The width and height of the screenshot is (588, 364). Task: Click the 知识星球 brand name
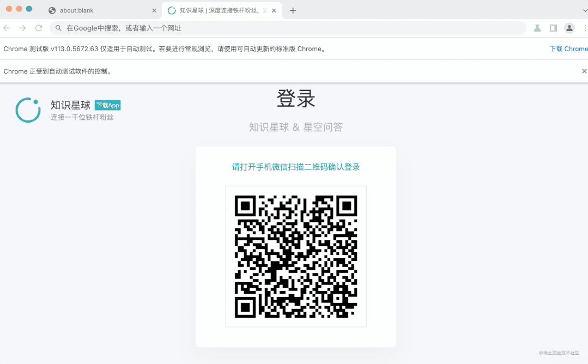[70, 105]
